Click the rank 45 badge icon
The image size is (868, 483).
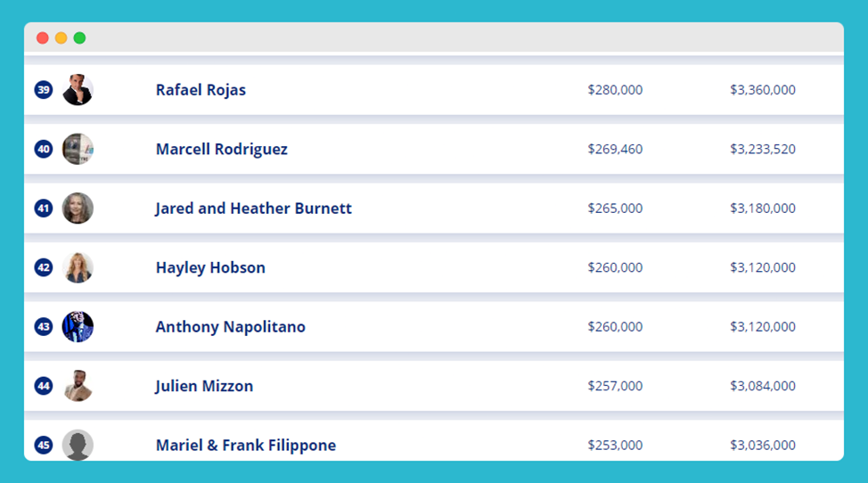coord(43,445)
